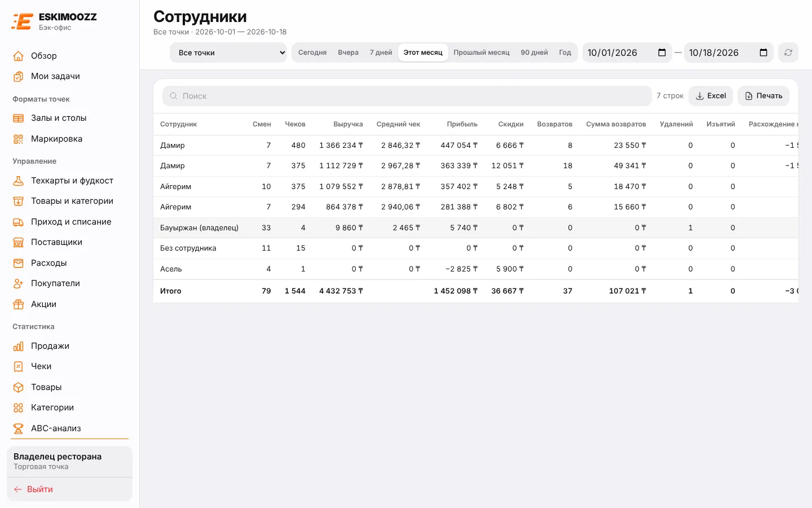Click the Товары и категории box icon
This screenshot has width=812, height=508.
[19, 201]
